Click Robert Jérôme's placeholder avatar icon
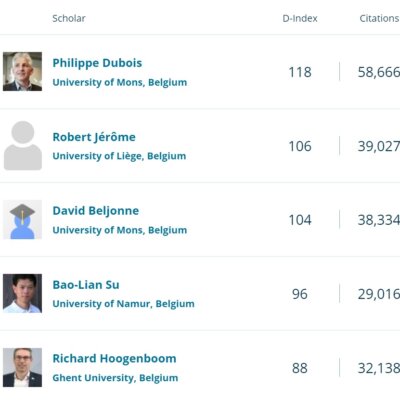 coord(22,146)
